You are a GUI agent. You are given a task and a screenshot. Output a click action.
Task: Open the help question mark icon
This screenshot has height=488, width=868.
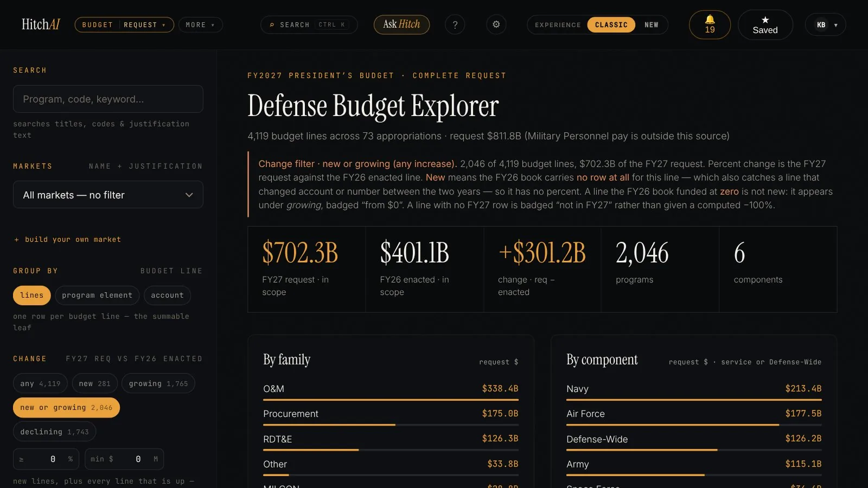coord(455,24)
